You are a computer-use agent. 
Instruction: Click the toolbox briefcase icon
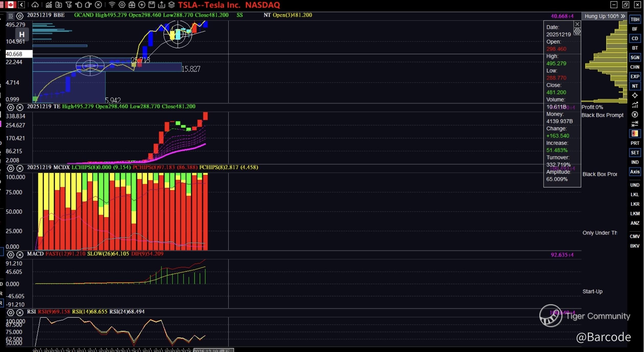click(132, 5)
